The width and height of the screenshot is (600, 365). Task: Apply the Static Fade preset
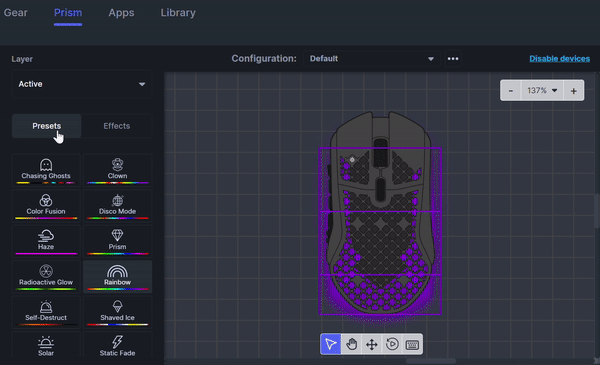(117, 345)
